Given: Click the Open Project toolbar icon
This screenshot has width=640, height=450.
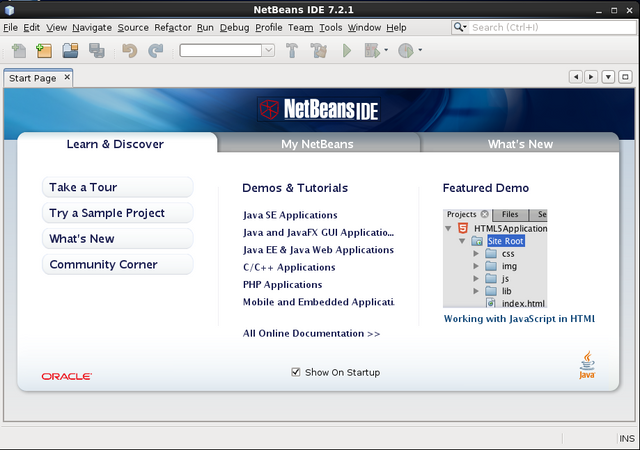Looking at the screenshot, I should click(x=71, y=50).
